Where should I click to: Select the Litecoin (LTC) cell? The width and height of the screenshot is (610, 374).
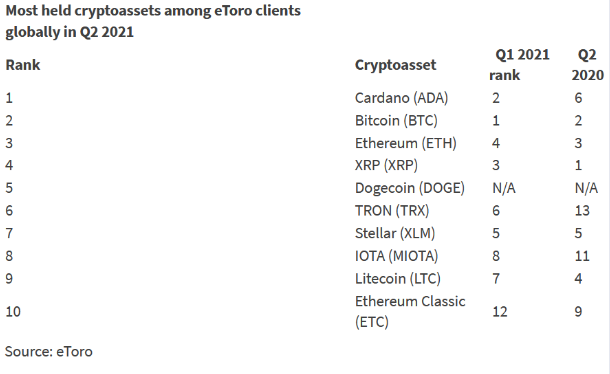(x=398, y=279)
